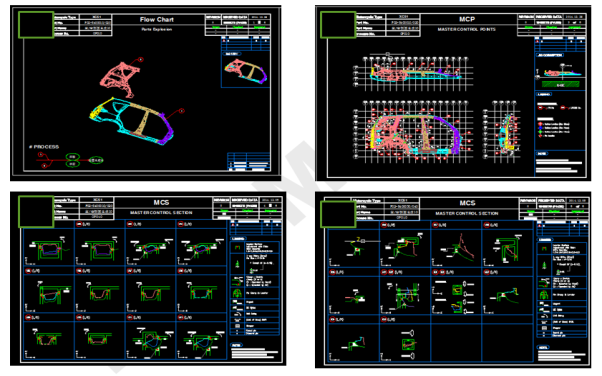This screenshot has height=376, width=602.
Task: Click the MCS title on bottom-left sheet
Action: click(161, 202)
